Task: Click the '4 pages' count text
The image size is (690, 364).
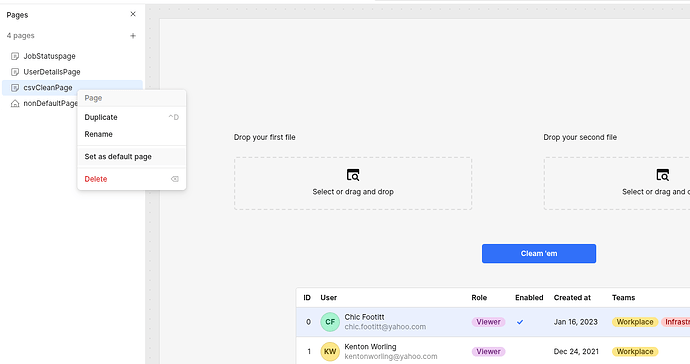Action: [20, 36]
